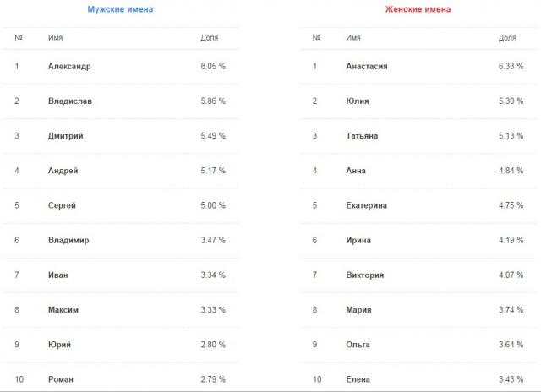541x392 pixels.
Task: Choose the name Роман
Action: [62, 378]
